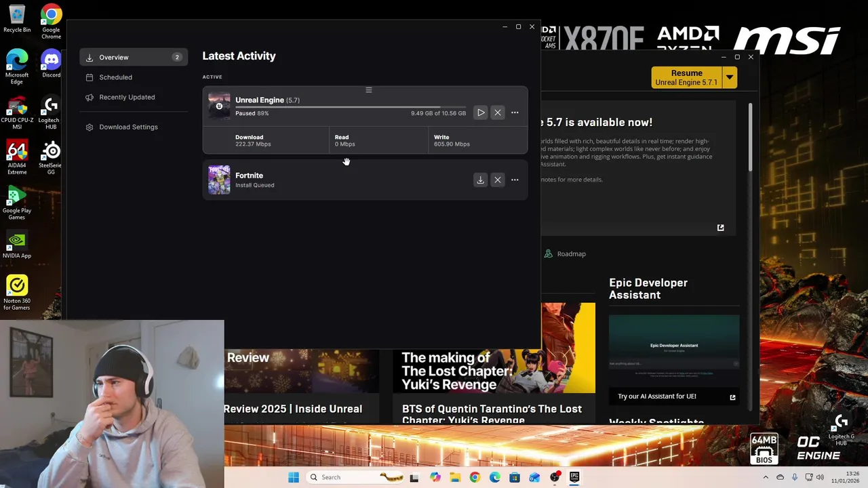Open AIDA64 Extreme desktop icon
The height and width of the screenshot is (488, 868).
pos(17,157)
